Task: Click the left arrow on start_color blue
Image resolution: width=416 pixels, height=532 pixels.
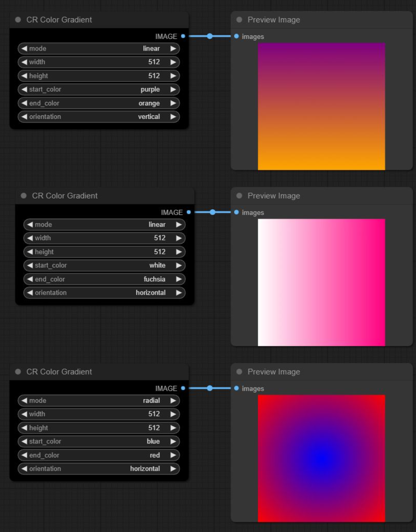Action: [24, 441]
